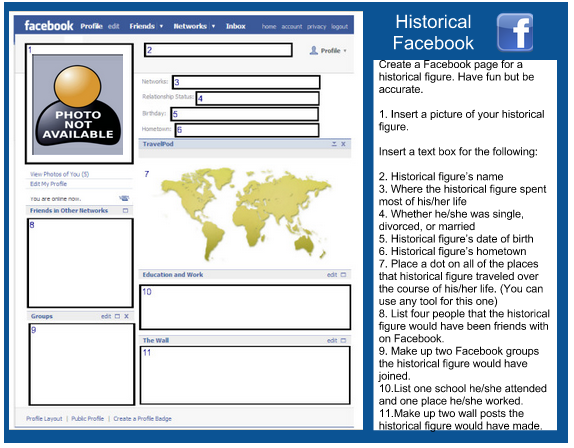
Task: Select the Profile menu item in header
Action: coord(92,26)
